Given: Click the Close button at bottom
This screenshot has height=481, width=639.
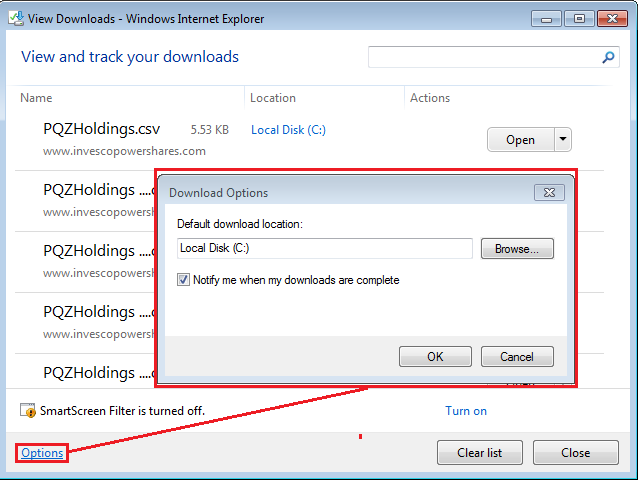Looking at the screenshot, I should (575, 453).
